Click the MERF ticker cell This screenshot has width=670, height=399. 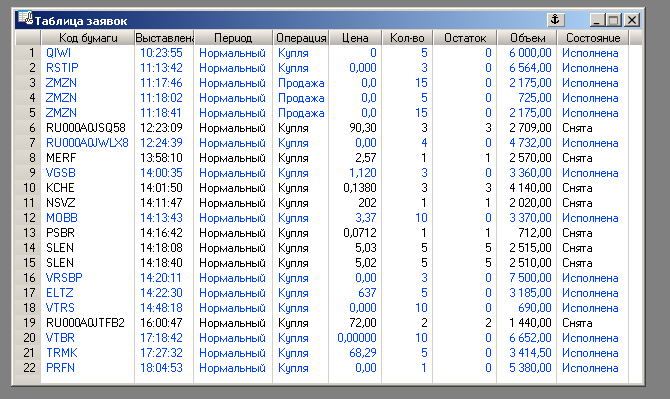(x=61, y=158)
